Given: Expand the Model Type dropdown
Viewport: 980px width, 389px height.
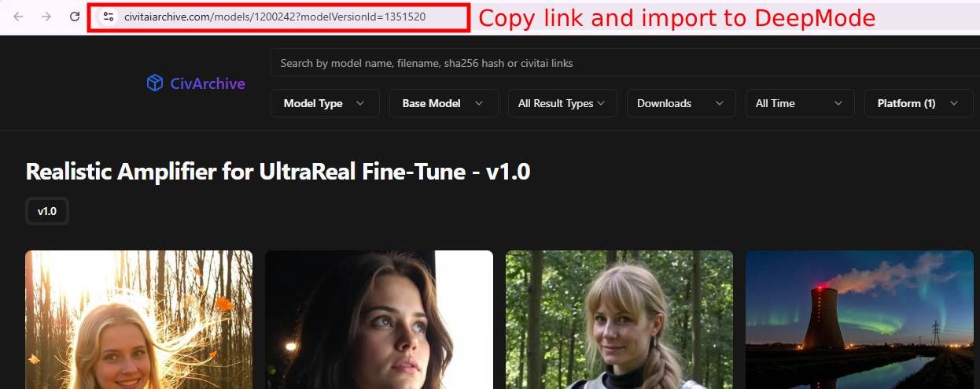Looking at the screenshot, I should 325,103.
